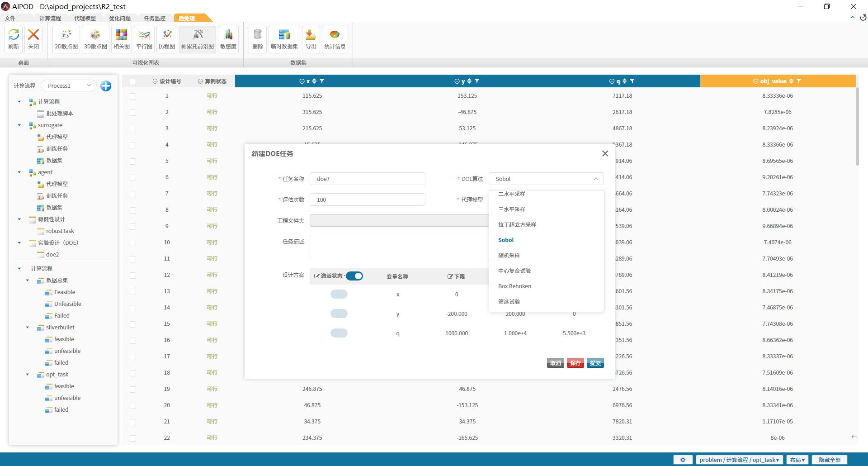
Task: Click the 提交 submit button
Action: pyautogui.click(x=595, y=363)
